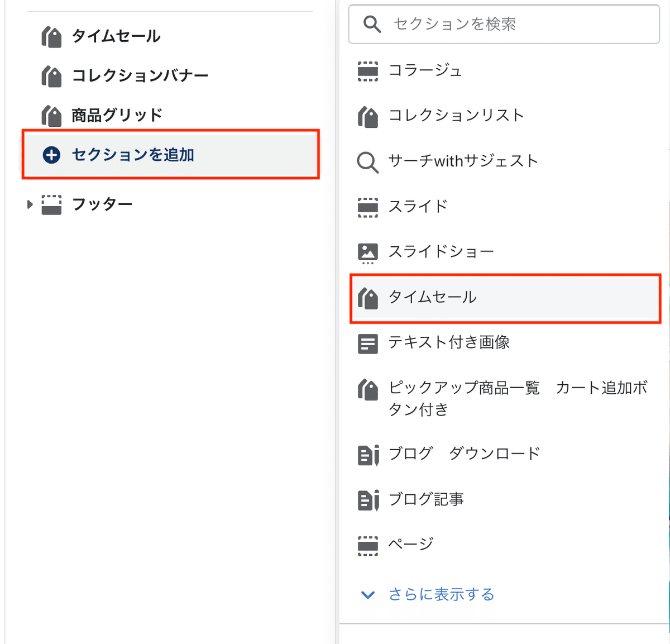670x644 pixels.
Task: Pick ピックアップ商品一覧 カート追加ボタン付き section
Action: pos(505,398)
